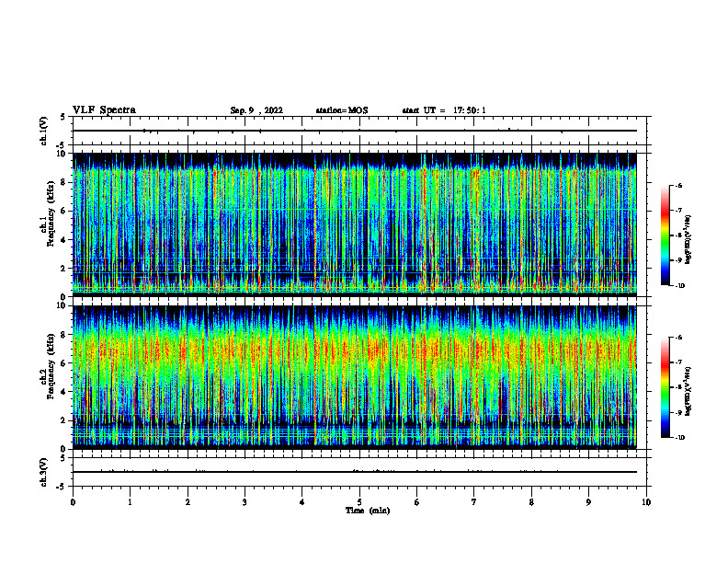728x563 pixels.
Task: Click the "8" kHz tick of ch.1 spectrogram
Action: (x=65, y=182)
